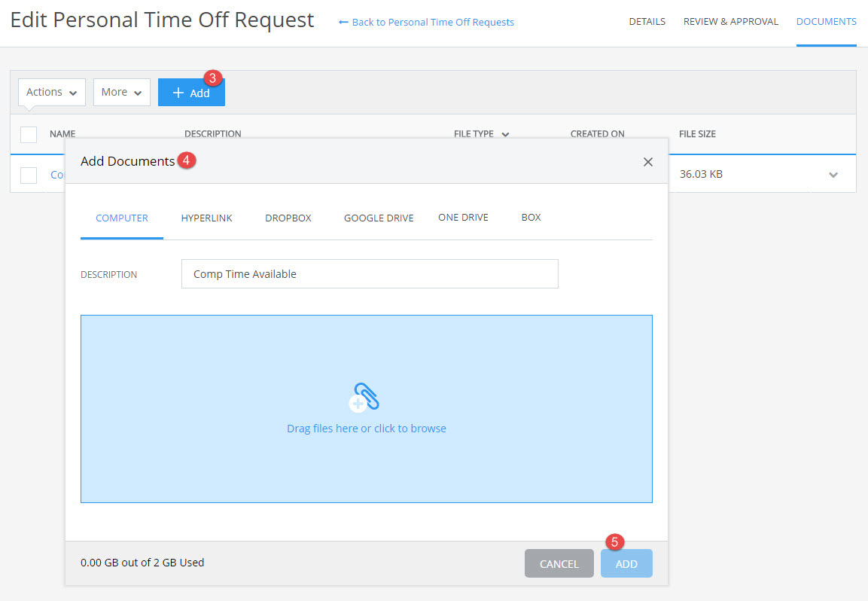Image resolution: width=868 pixels, height=601 pixels.
Task: Open the File Type column filter dropdown
Action: (x=504, y=133)
